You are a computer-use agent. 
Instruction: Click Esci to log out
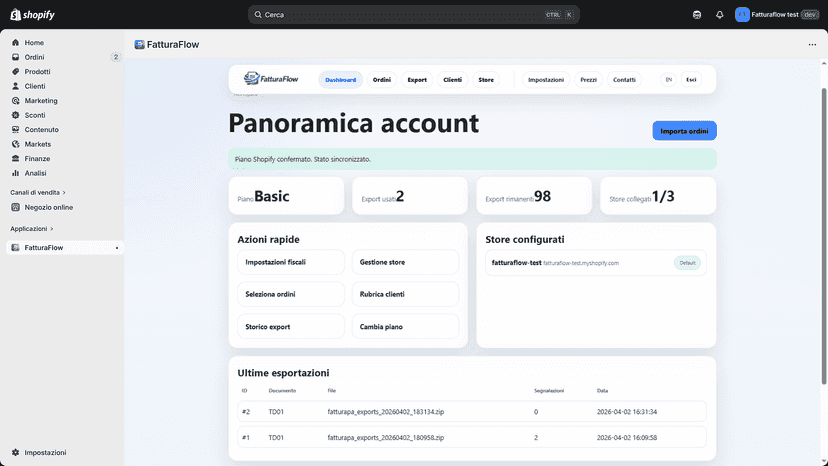[x=691, y=80]
